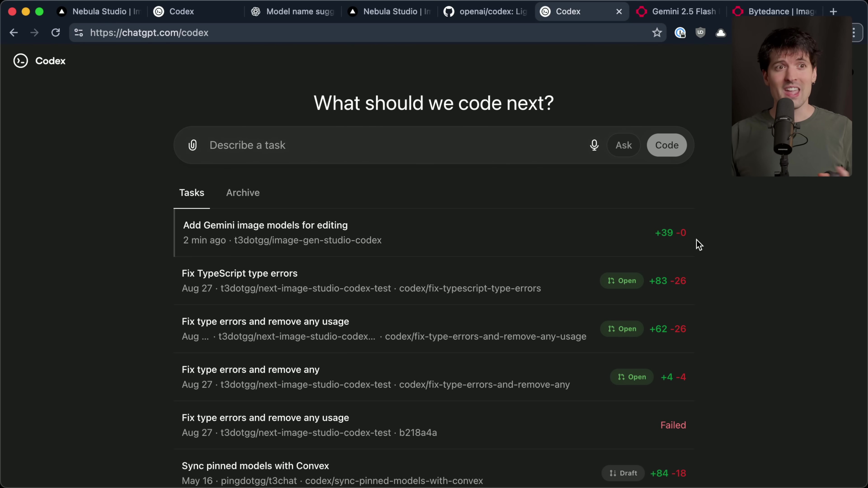Click the +39 -0 diff count
The width and height of the screenshot is (868, 488).
click(x=670, y=233)
